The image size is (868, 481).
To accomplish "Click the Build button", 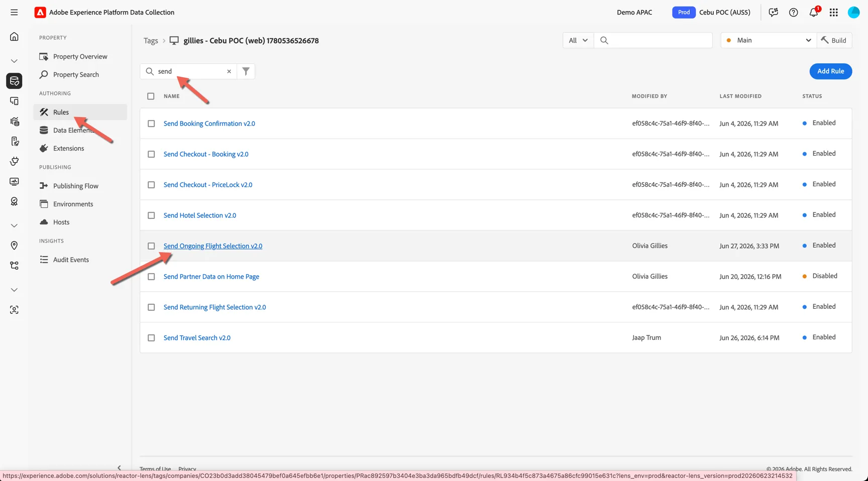I will tap(834, 40).
